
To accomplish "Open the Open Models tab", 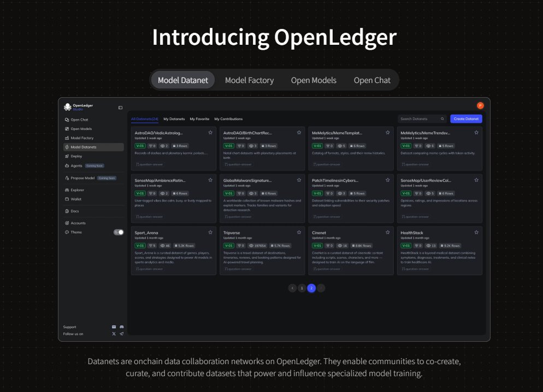I will (314, 80).
